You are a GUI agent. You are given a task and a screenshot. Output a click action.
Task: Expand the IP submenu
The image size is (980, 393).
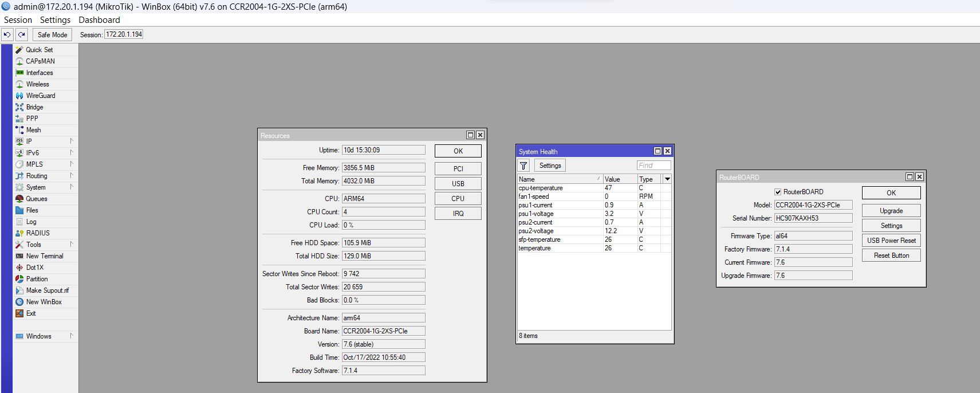(72, 141)
